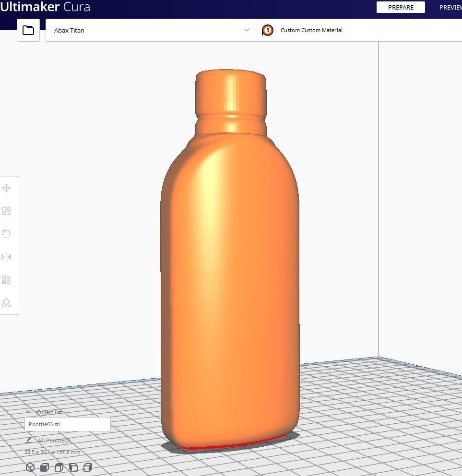Select the Rotate tool
The image size is (462, 476).
click(x=6, y=234)
